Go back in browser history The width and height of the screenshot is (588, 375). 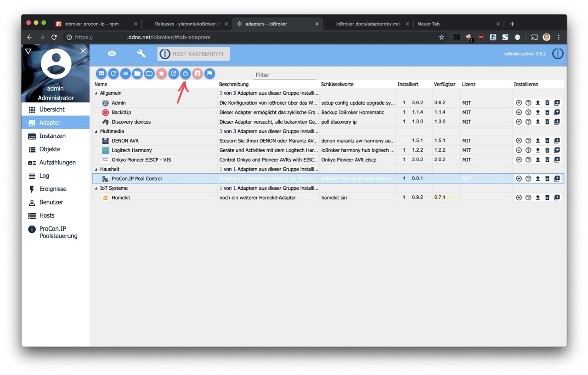[30, 37]
